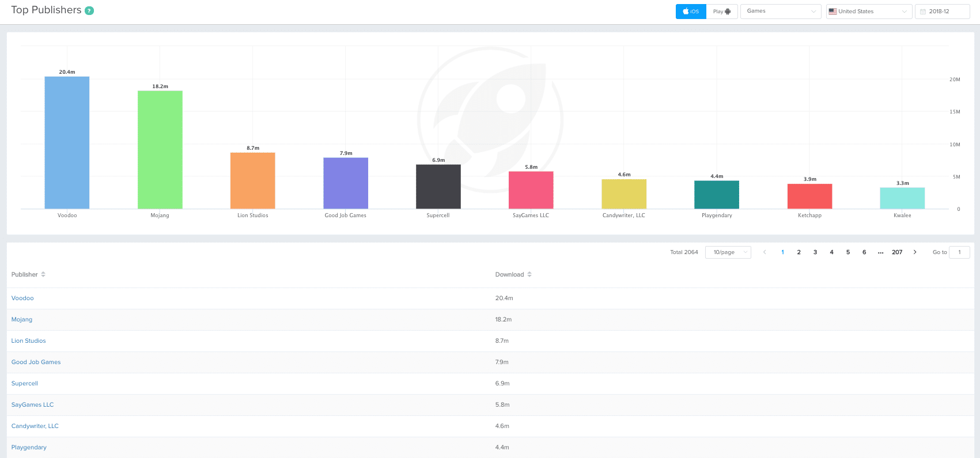Open the Lion Studios publisher link

pos(29,341)
